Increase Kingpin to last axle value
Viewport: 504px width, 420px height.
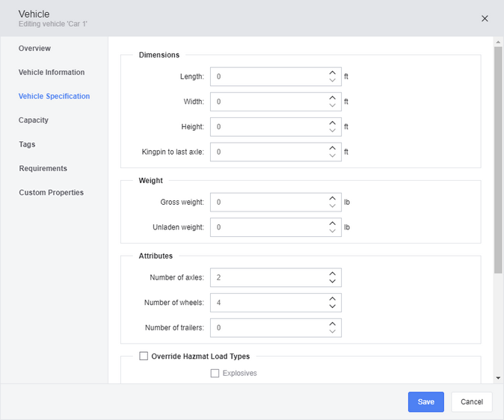point(332,148)
